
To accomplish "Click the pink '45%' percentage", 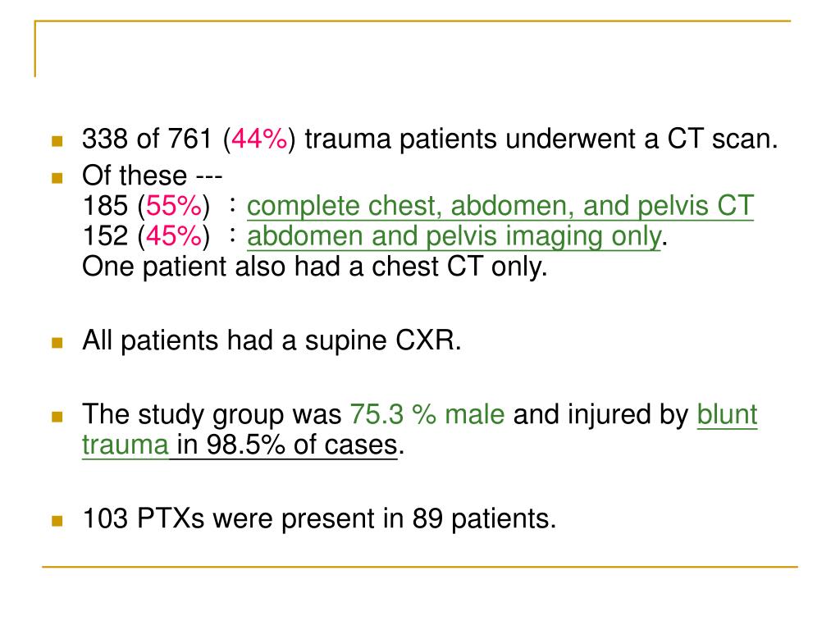I will click(174, 236).
